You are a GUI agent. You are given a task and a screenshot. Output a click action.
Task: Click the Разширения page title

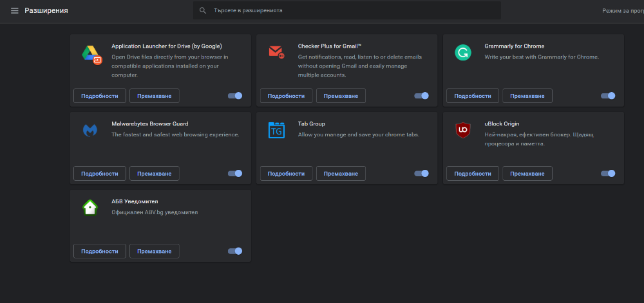46,11
